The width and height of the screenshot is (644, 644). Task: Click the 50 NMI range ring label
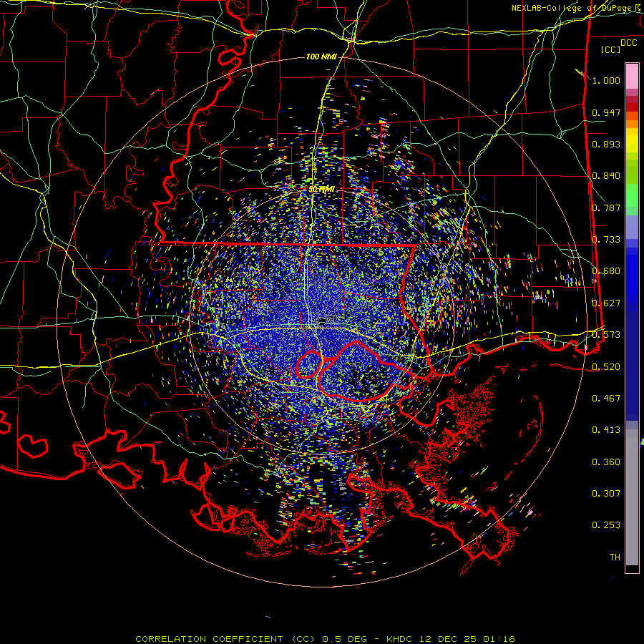tap(321, 190)
